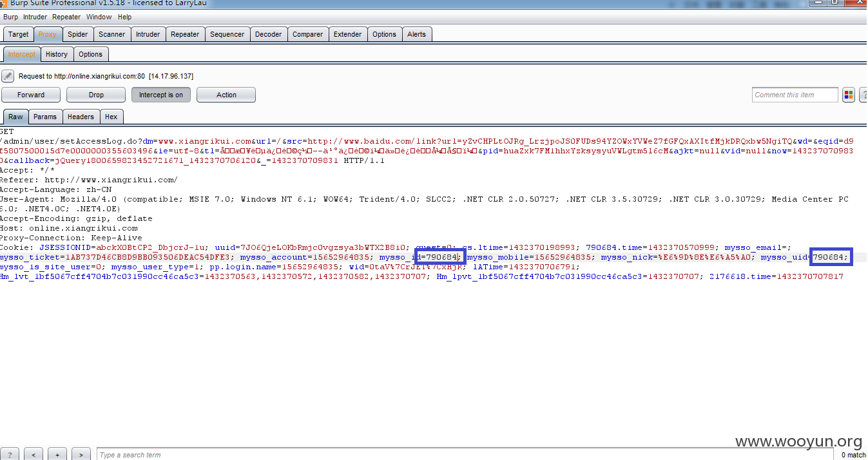Open the main Options tab
Image resolution: width=868 pixels, height=460 pixels.
pyautogui.click(x=384, y=34)
